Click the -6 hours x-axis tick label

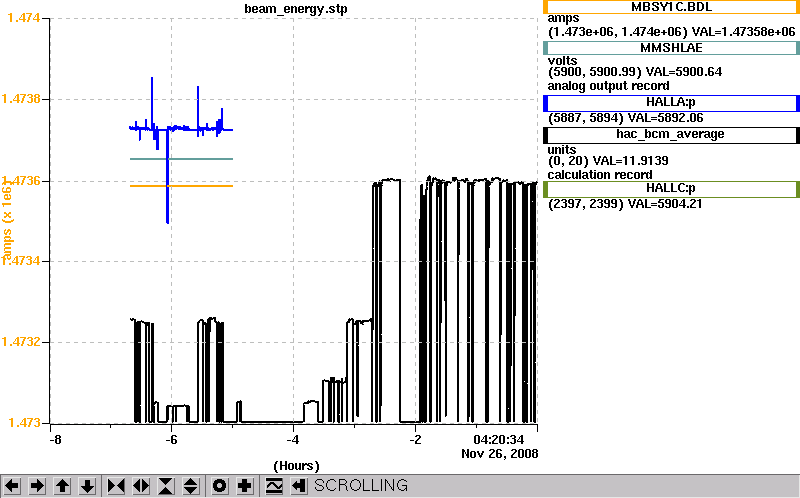tap(171, 439)
